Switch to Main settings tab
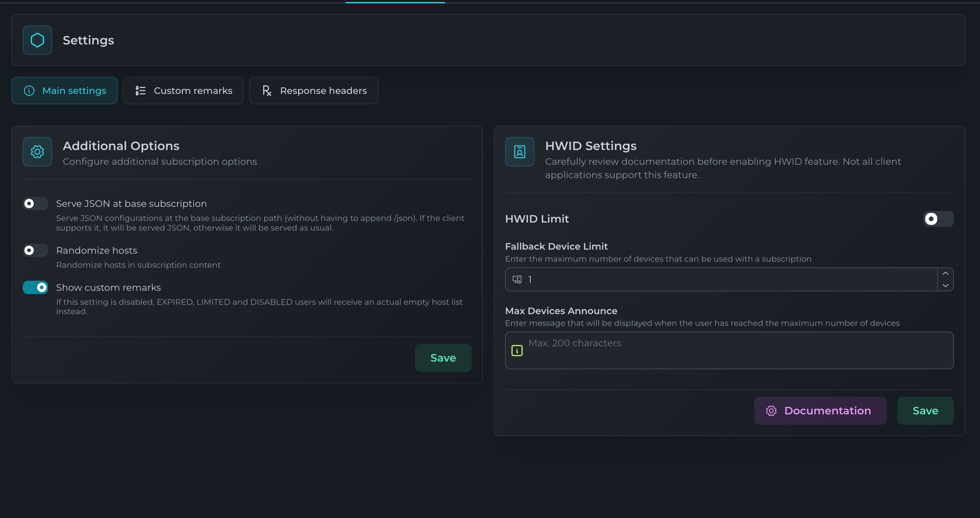 64,90
